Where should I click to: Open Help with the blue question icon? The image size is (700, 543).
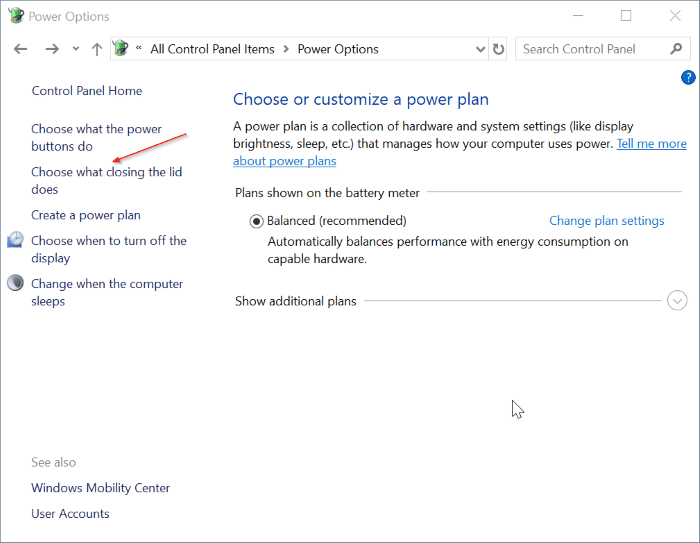pos(688,77)
